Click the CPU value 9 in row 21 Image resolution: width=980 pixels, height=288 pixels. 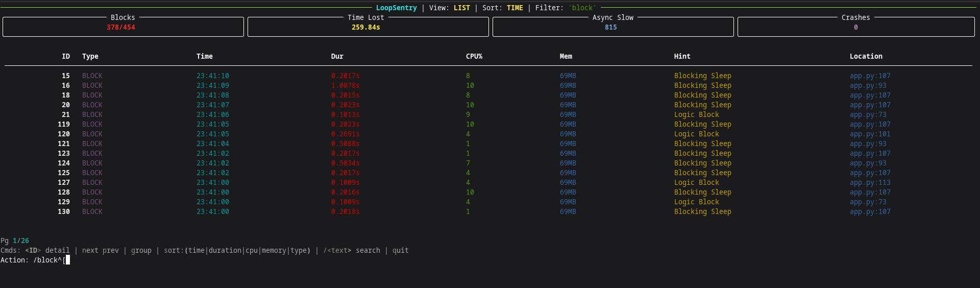(468, 115)
